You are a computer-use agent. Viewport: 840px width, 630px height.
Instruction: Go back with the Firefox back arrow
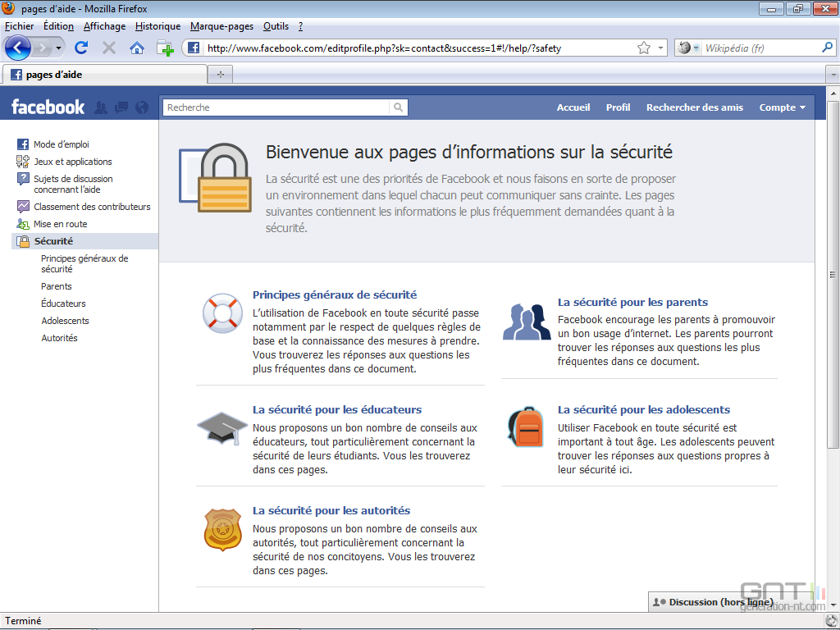coord(18,48)
